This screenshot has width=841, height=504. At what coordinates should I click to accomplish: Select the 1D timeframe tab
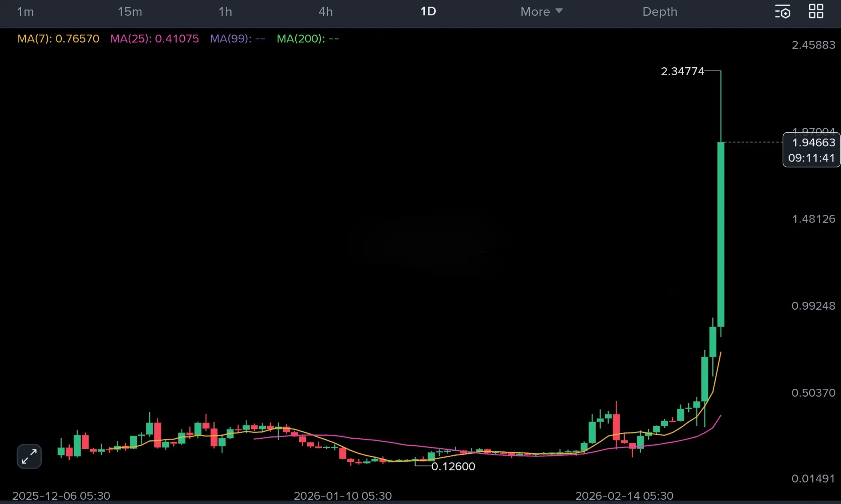point(428,12)
